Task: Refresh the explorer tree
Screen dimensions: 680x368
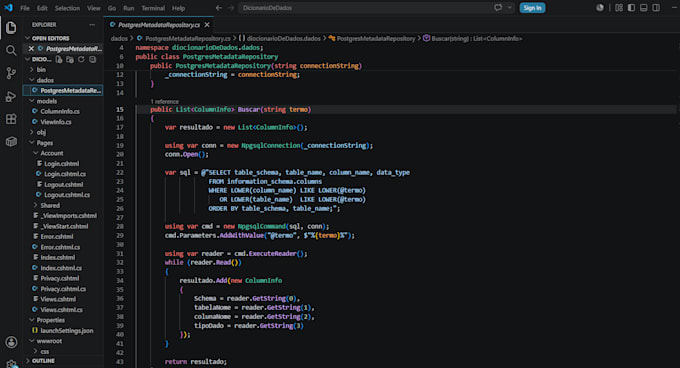Action: click(81, 59)
